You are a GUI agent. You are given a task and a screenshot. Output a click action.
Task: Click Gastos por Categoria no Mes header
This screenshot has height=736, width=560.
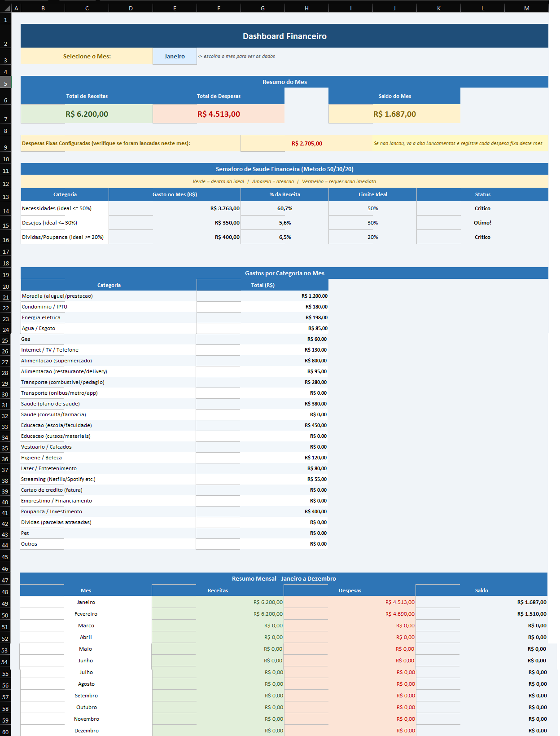pos(284,273)
